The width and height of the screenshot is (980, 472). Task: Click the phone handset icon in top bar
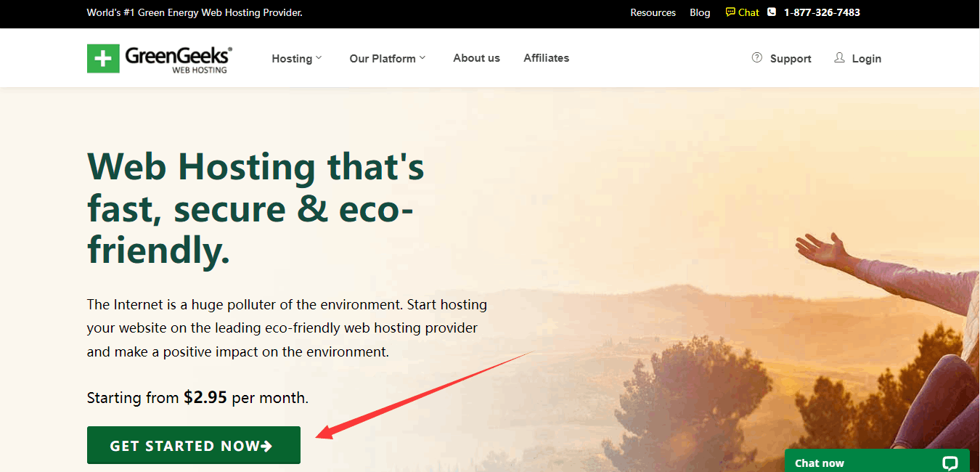click(x=770, y=12)
